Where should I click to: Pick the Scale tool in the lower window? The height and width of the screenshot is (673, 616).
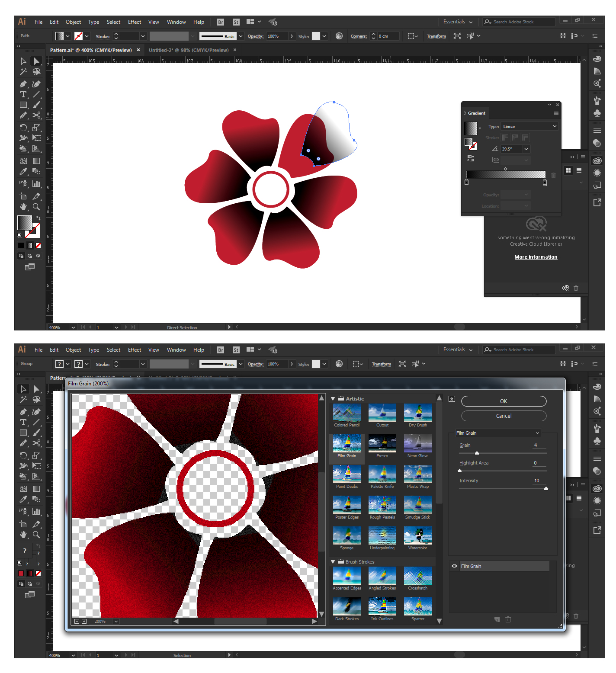pyautogui.click(x=37, y=455)
